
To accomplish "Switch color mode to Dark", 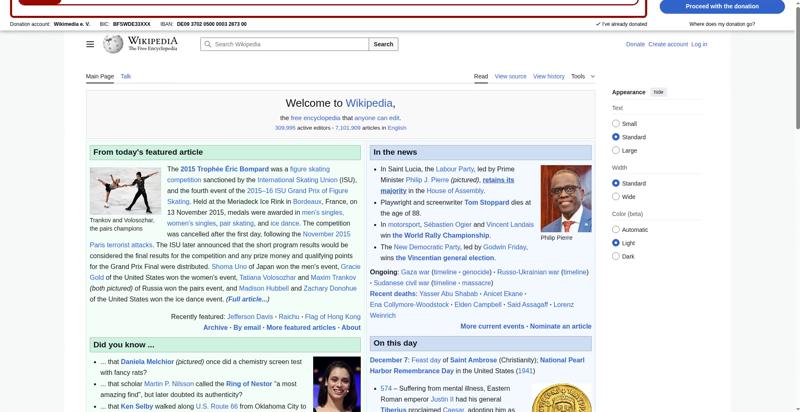I will 616,256.
